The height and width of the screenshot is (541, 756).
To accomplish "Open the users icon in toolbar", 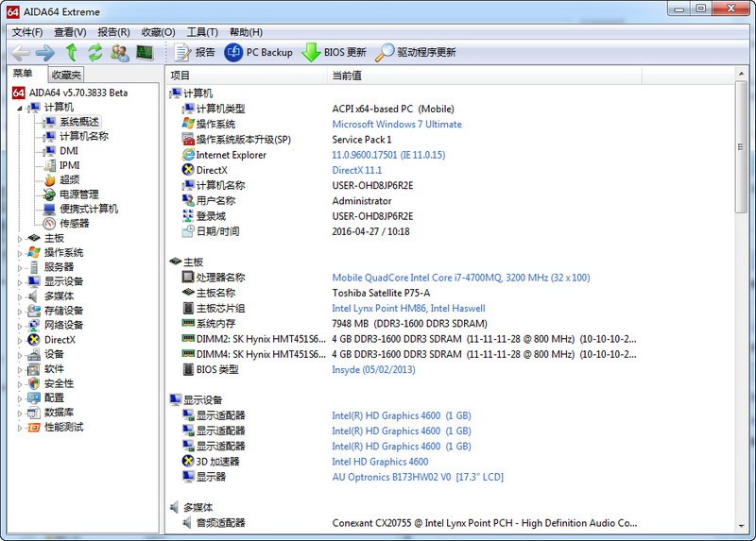I will coord(120,53).
